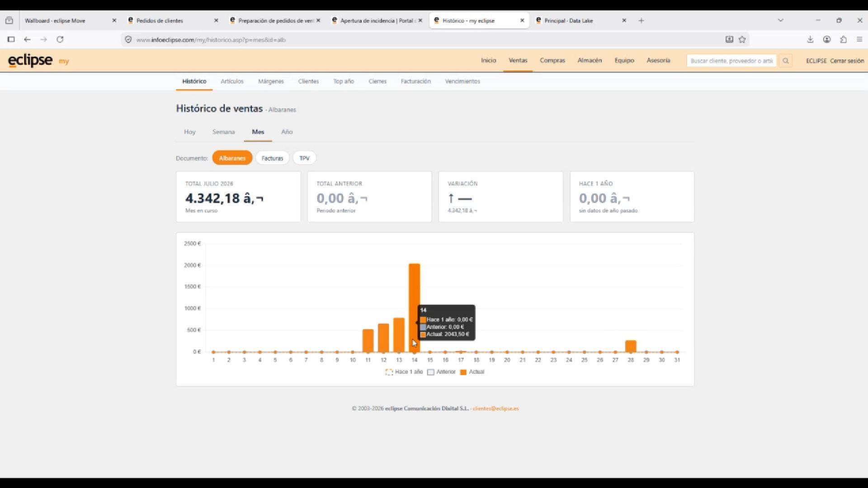This screenshot has height=488, width=868.
Task: Open the downloads icon
Action: click(x=810, y=39)
